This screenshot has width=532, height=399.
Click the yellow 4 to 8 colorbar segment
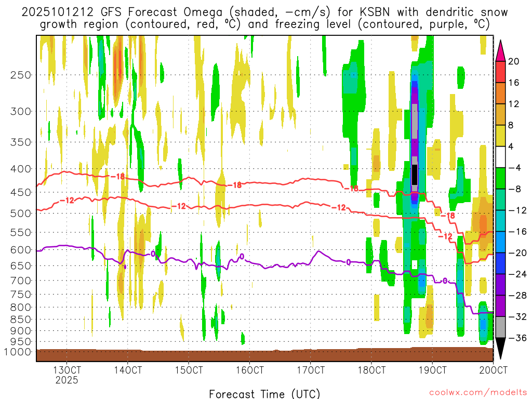click(x=500, y=136)
